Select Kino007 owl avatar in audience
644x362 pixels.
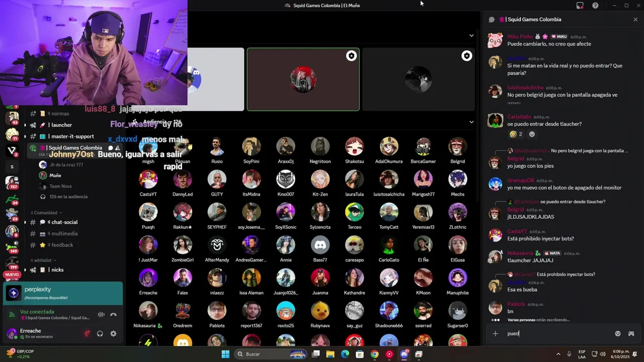[286, 179]
